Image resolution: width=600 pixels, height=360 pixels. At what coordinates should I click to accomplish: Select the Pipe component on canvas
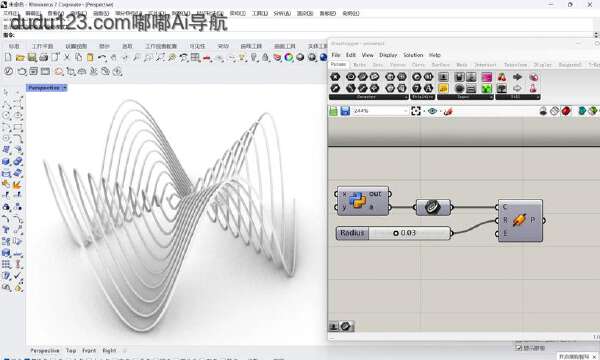[520, 220]
